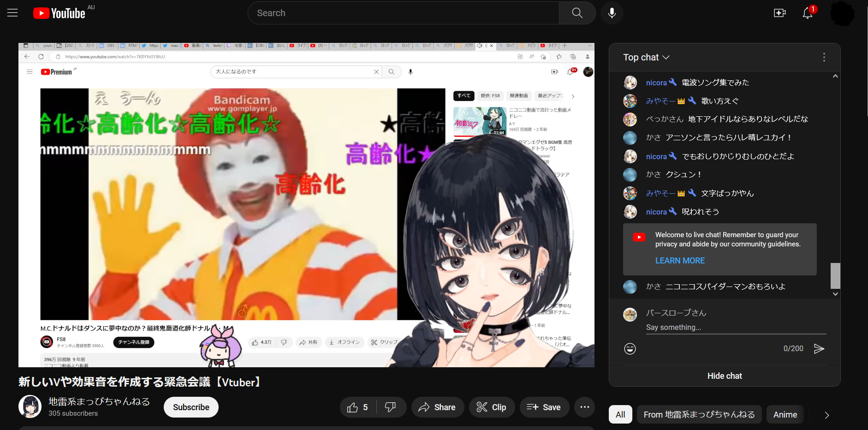Click nicora's name on 呪われそう message

click(656, 212)
